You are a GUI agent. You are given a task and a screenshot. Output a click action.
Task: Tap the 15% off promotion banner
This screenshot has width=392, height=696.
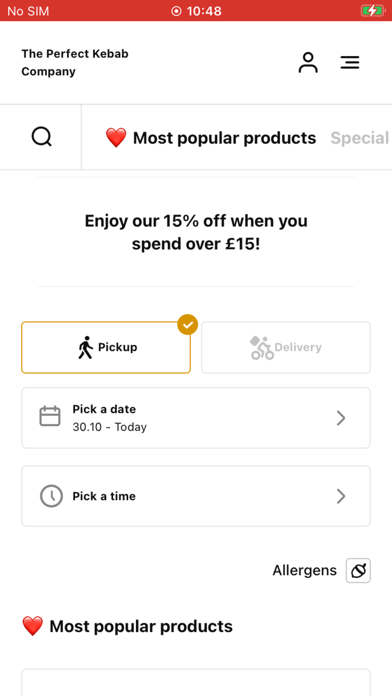(x=196, y=232)
